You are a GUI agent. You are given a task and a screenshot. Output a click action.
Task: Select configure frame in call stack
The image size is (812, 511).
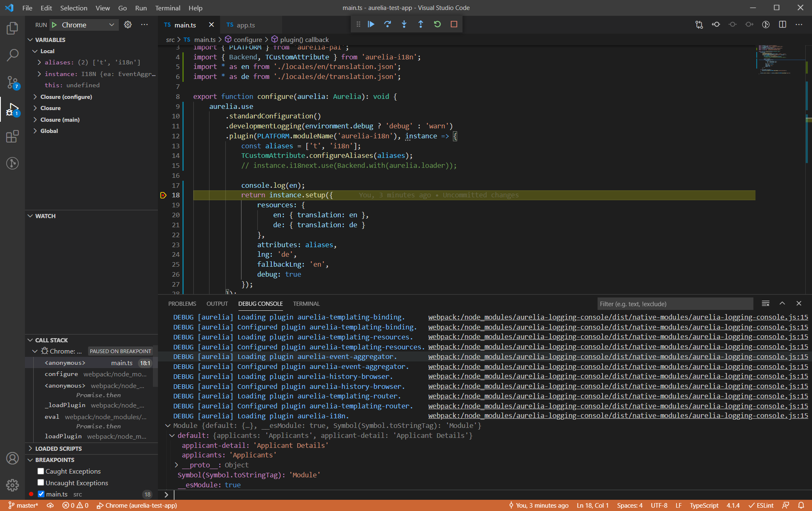91,374
